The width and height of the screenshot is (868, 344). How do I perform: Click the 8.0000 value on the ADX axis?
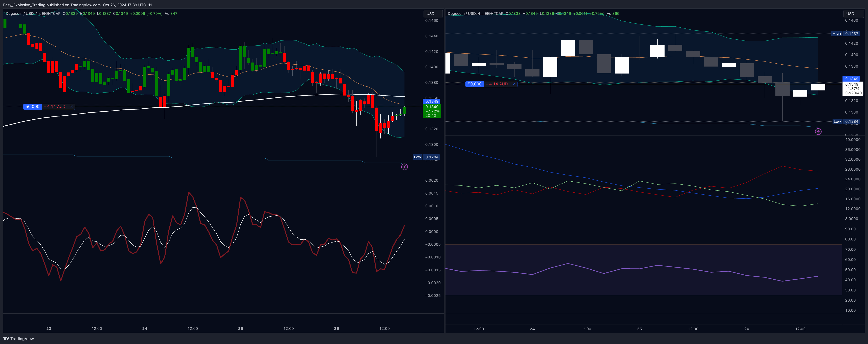[x=851, y=219]
